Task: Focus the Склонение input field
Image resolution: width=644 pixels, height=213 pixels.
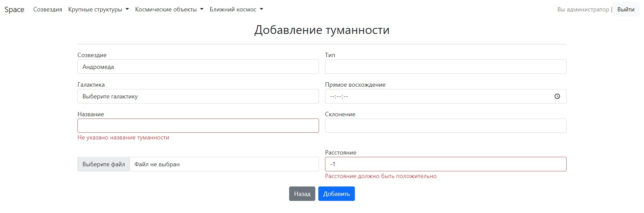Action: click(x=446, y=126)
